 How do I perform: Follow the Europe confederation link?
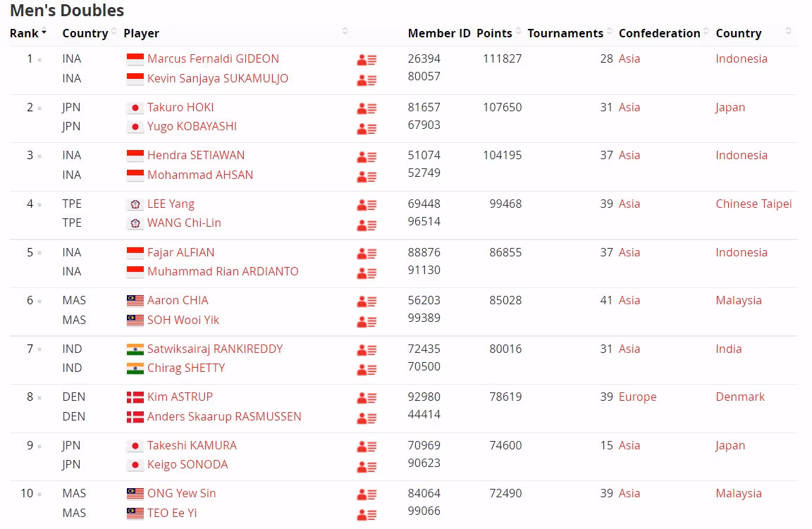pos(637,397)
